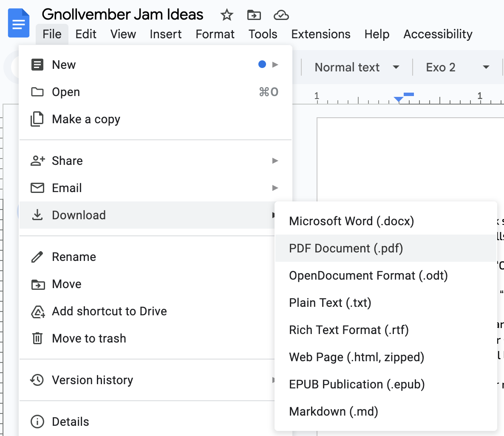
Task: Click the Add shortcut to Drive icon
Action: 37,311
